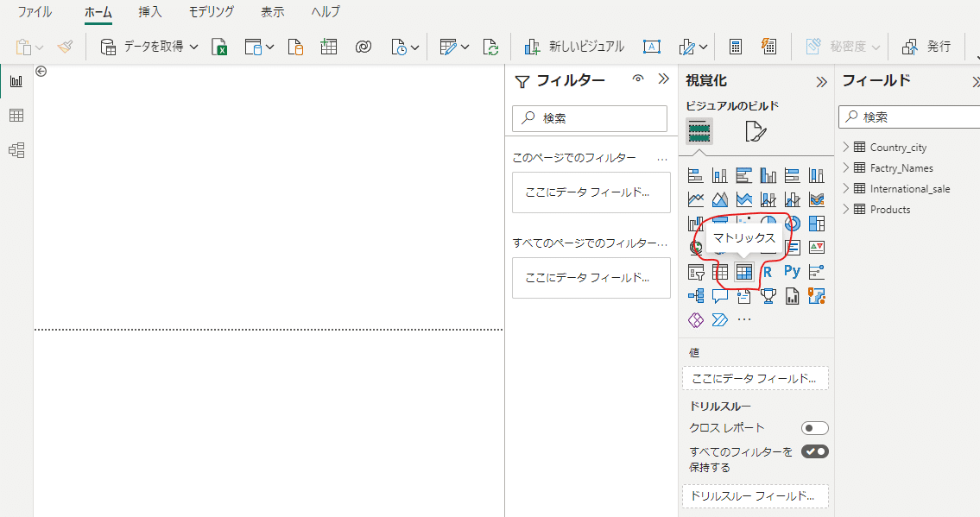Click the new measure calculator icon

[736, 47]
